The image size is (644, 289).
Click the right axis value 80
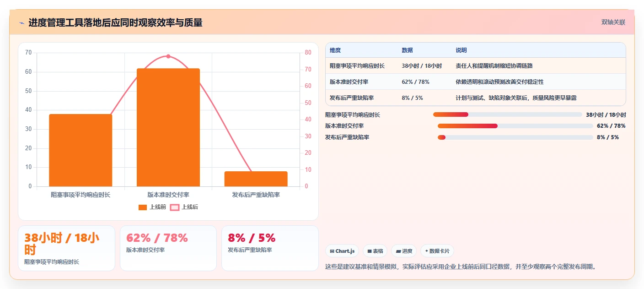click(x=308, y=53)
